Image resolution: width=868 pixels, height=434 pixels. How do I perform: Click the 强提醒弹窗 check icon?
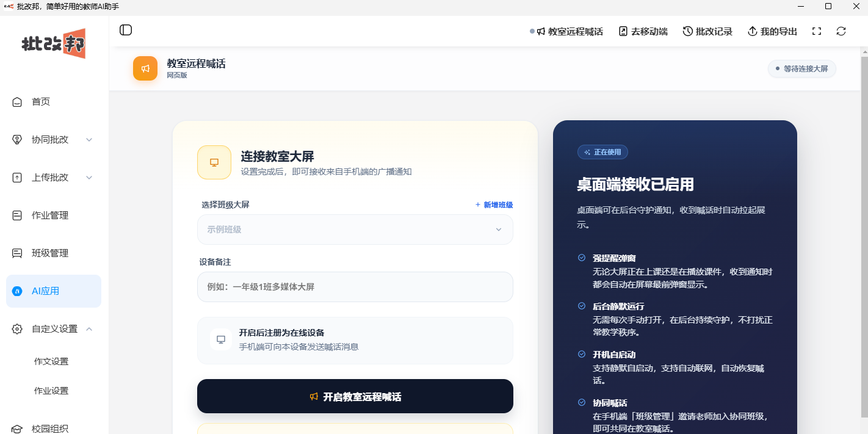pyautogui.click(x=582, y=258)
